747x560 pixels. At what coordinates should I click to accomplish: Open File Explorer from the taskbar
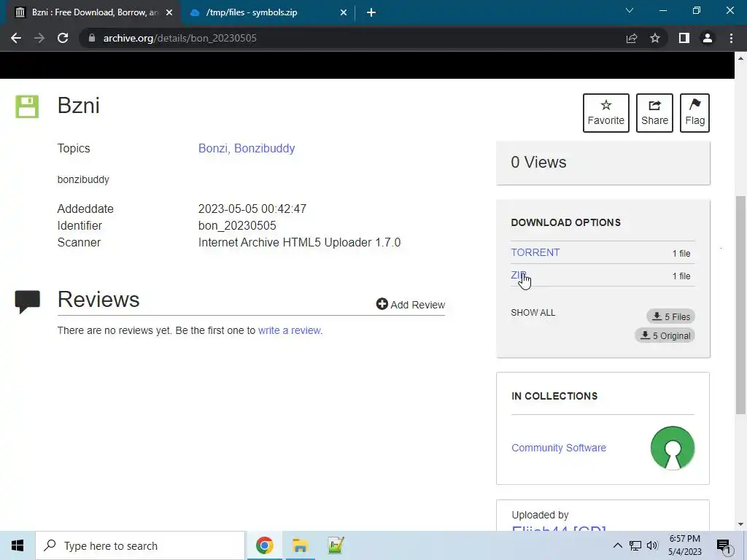[300, 545]
